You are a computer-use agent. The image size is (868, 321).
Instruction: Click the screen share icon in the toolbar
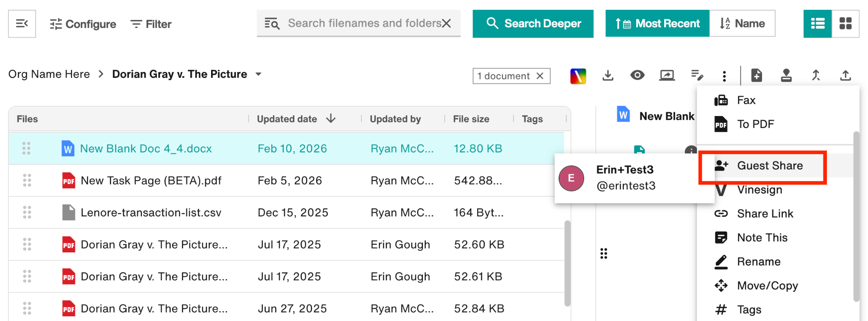click(667, 75)
